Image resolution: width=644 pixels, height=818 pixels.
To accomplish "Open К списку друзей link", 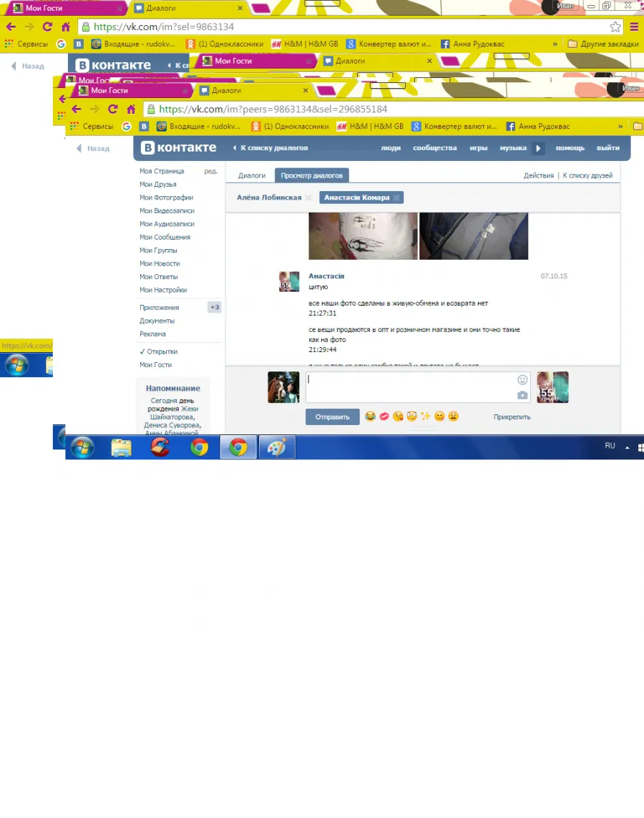I will (587, 175).
